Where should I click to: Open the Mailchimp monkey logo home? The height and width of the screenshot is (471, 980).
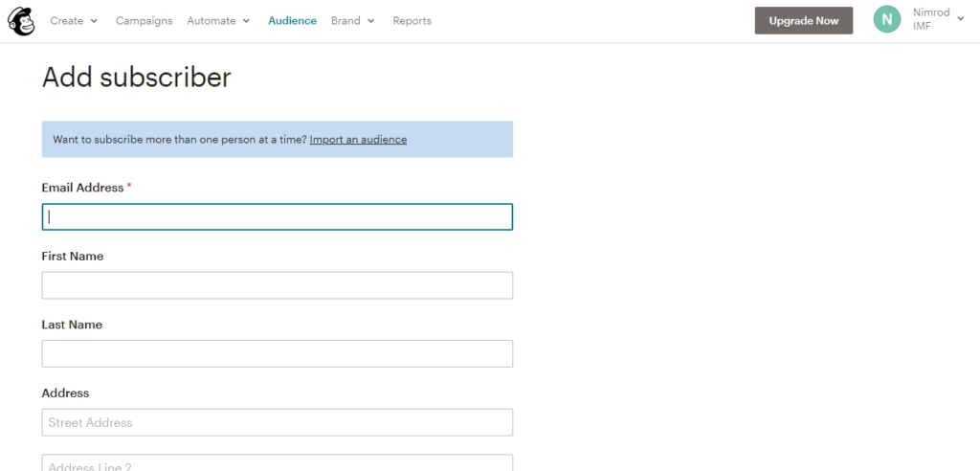[x=21, y=21]
